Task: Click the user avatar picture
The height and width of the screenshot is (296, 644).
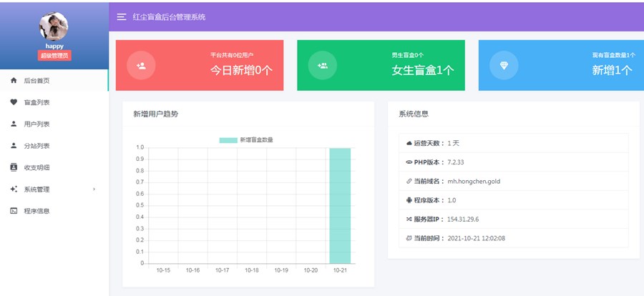Action: 54,26
